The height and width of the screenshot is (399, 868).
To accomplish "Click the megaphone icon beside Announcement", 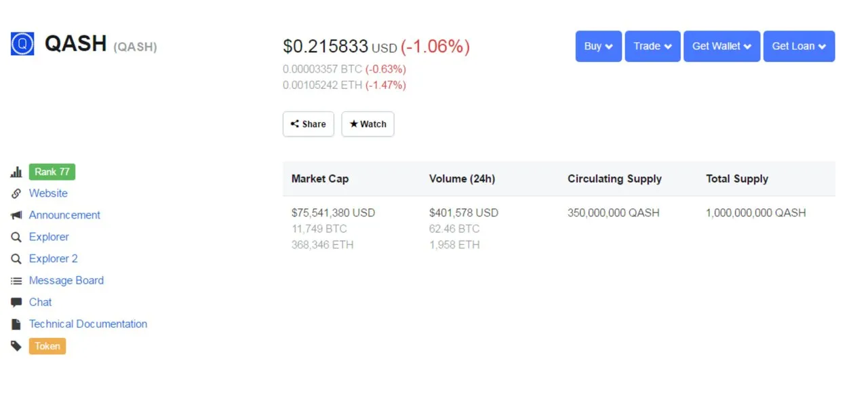I will tap(16, 215).
